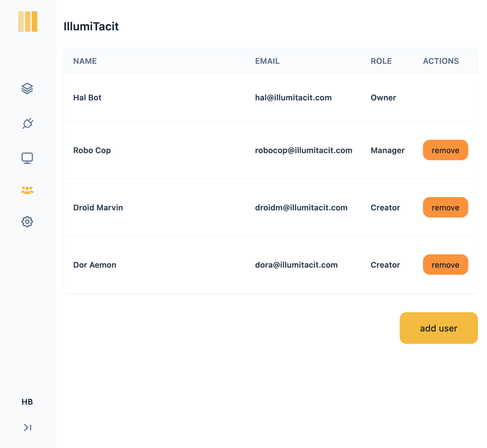Screen dimensions: 487x448
Task: Open the plug integrations icon
Action: pos(27,124)
